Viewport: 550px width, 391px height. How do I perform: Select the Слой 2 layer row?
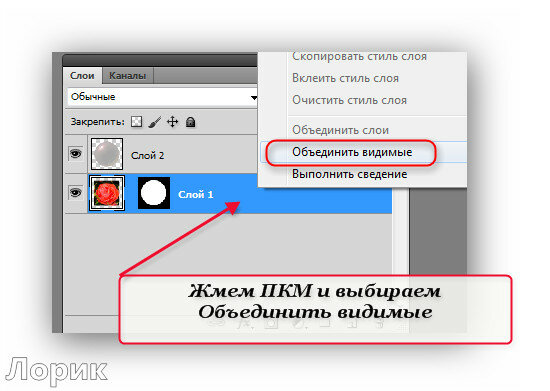(161, 154)
